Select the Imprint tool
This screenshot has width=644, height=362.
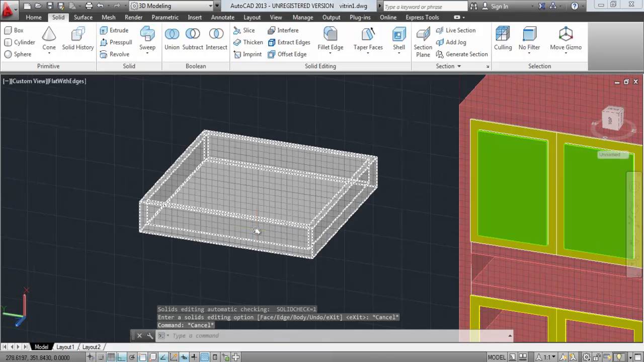248,54
